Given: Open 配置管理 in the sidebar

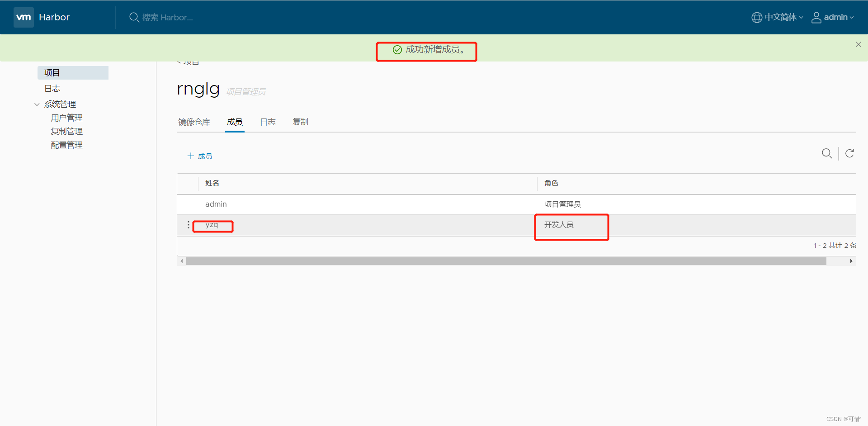Looking at the screenshot, I should (x=67, y=145).
